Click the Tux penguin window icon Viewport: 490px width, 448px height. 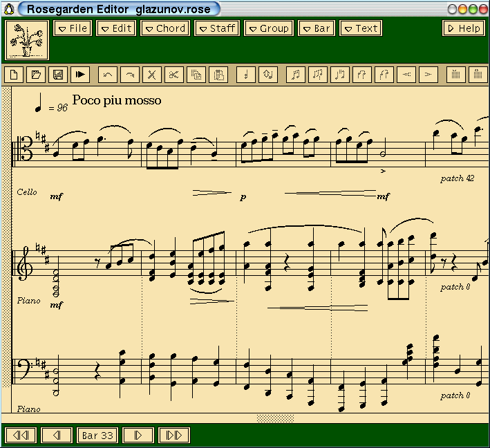9,9
